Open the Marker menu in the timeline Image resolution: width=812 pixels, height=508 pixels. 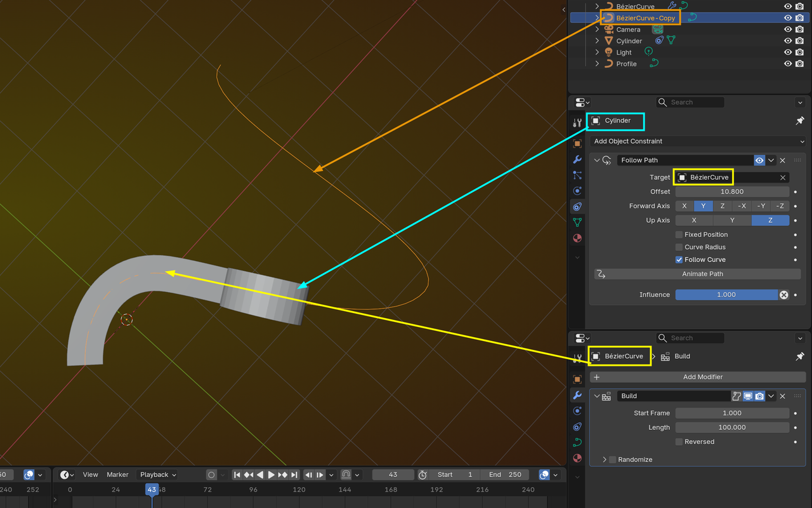(117, 474)
